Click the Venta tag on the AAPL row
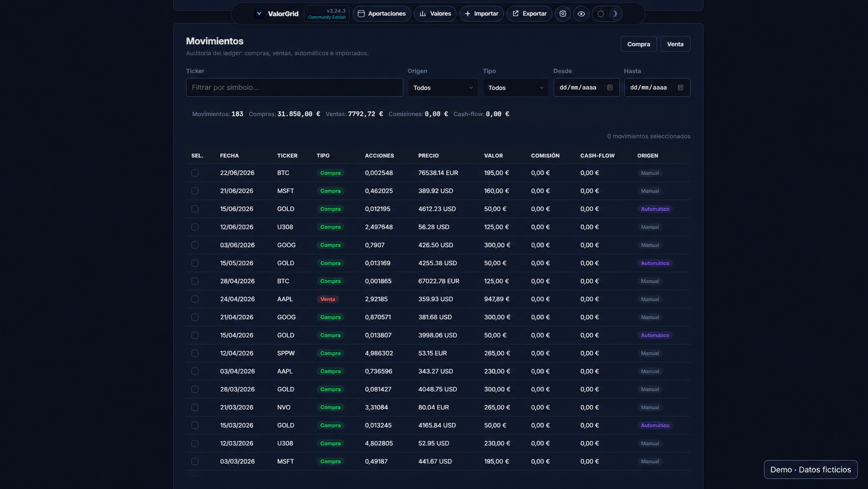The height and width of the screenshot is (489, 868). [x=328, y=299]
